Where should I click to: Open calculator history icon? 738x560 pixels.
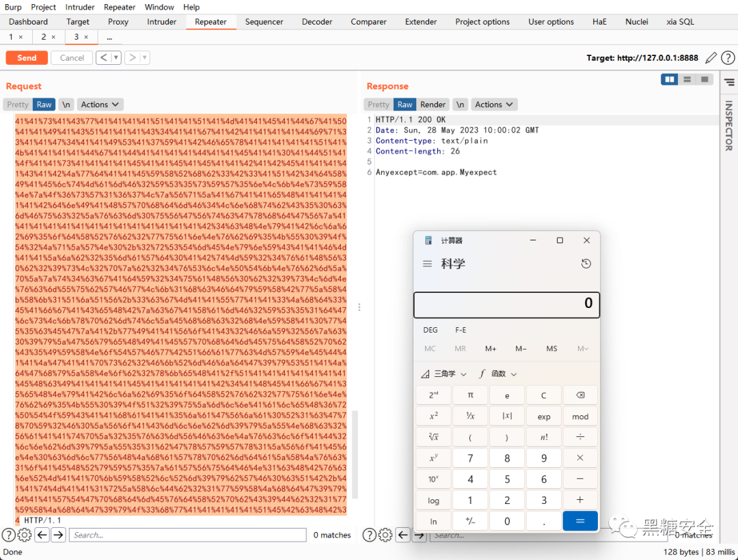point(586,264)
